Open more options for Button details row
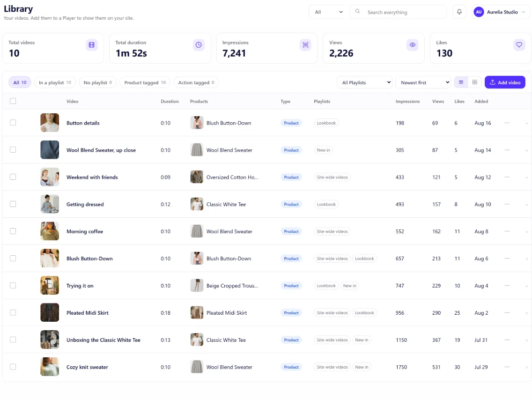The height and width of the screenshot is (399, 532). coord(507,123)
